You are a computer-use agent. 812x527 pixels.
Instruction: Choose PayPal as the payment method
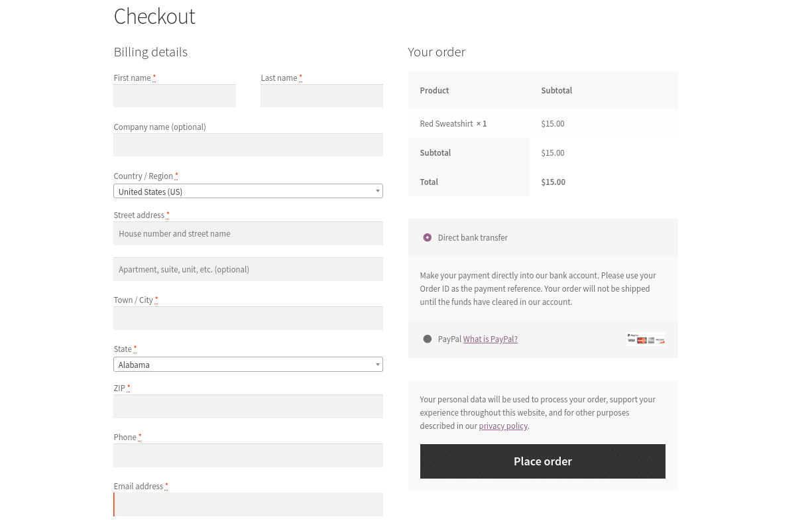coord(428,339)
